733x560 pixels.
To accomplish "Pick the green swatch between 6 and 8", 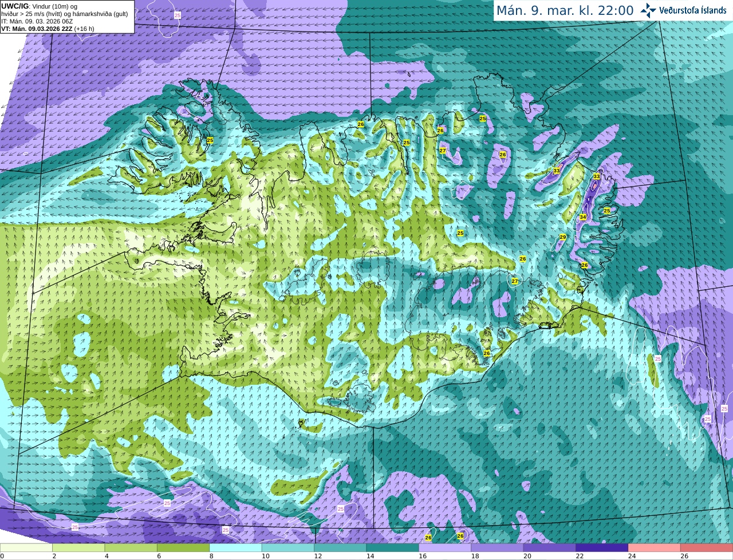I will tap(183, 548).
